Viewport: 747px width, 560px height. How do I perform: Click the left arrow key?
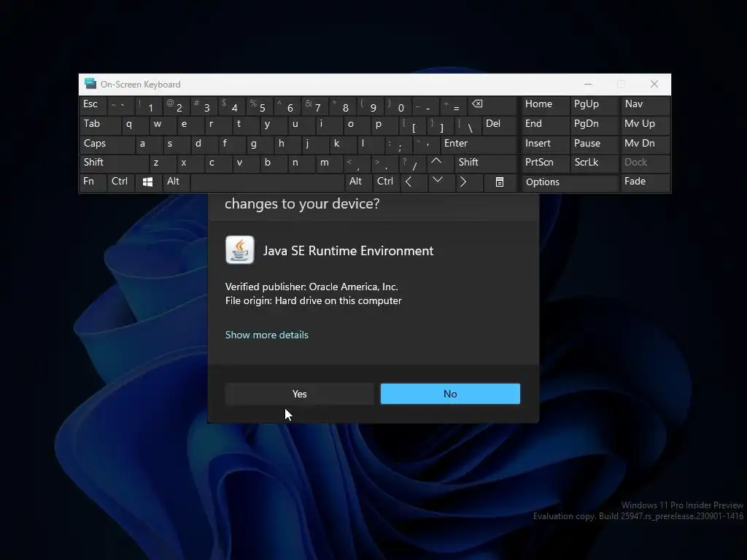[x=413, y=182]
